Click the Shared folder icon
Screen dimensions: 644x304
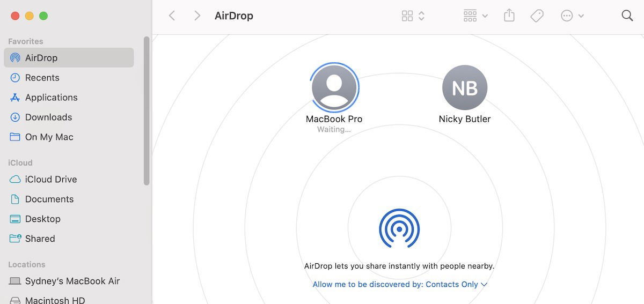15,239
